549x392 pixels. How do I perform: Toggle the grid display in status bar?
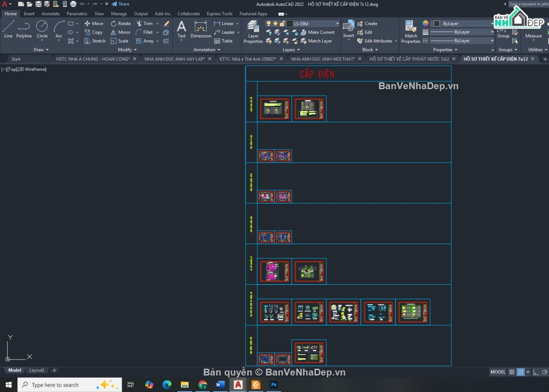(x=512, y=372)
